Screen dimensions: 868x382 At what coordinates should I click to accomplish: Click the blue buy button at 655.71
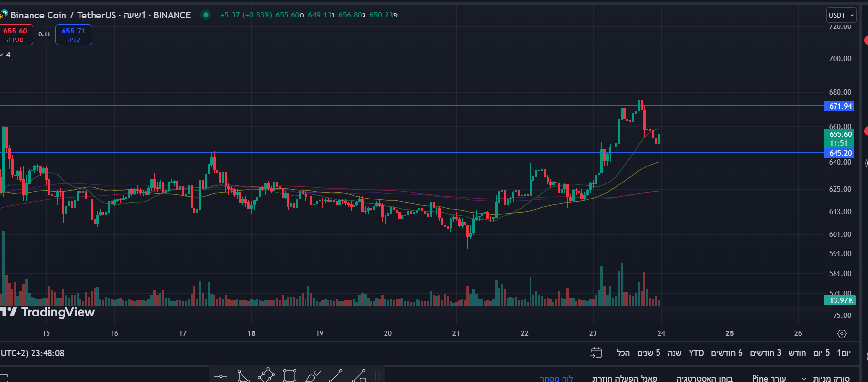pos(74,34)
